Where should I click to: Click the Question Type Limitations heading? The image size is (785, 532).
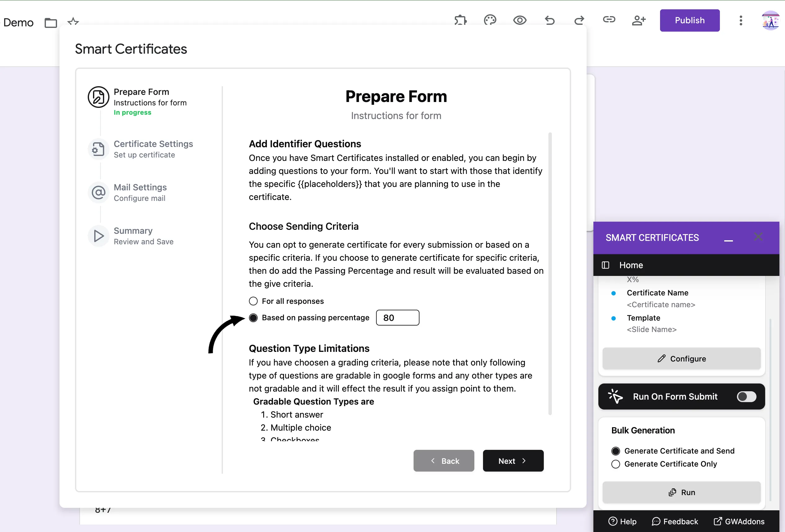coord(309,348)
